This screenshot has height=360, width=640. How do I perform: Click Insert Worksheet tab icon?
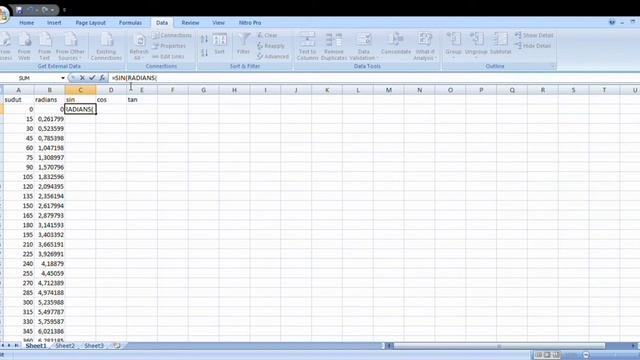[117, 346]
